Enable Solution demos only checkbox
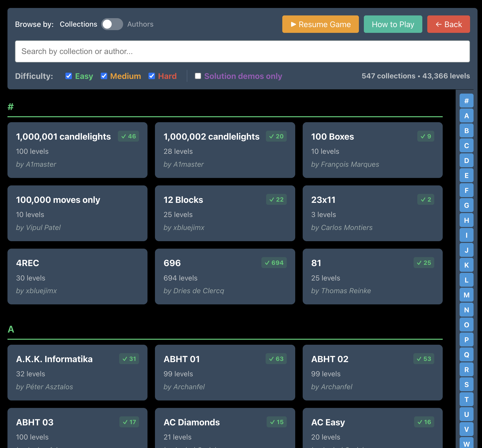Image resolution: width=482 pixels, height=448 pixels. (x=198, y=76)
